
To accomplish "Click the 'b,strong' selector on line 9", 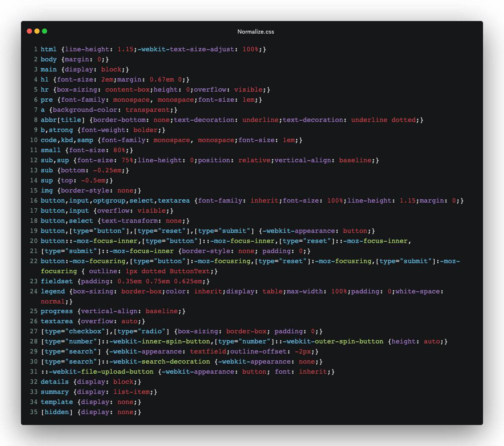I will (x=57, y=130).
